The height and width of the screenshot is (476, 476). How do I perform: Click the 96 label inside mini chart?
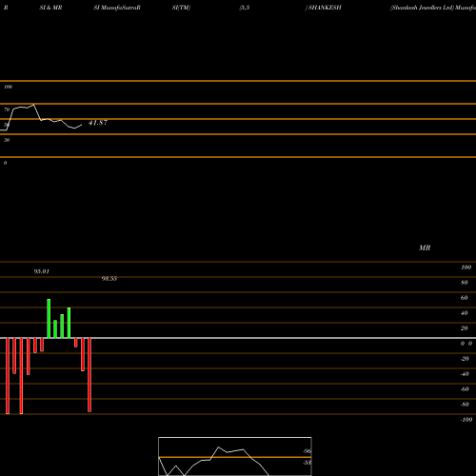pyautogui.click(x=307, y=451)
